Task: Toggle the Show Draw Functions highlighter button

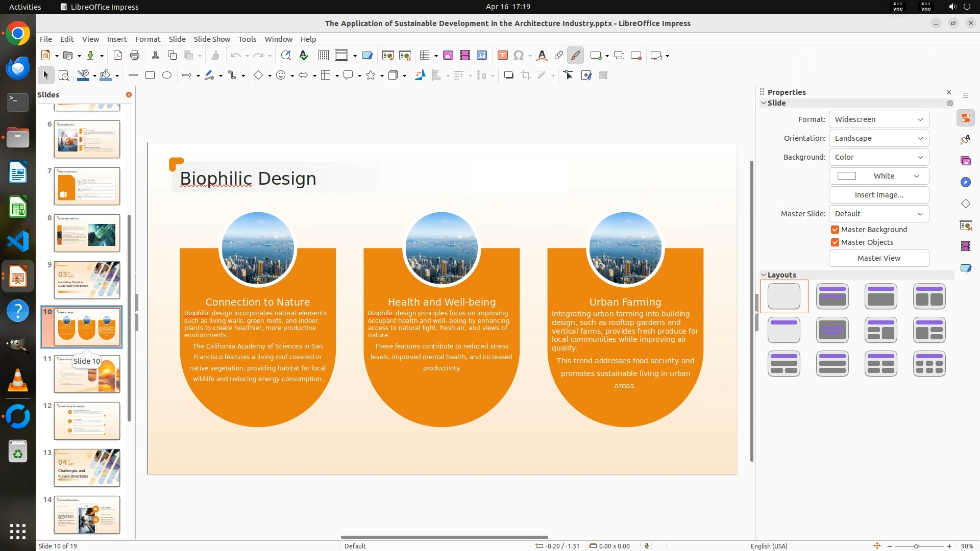Action: [x=575, y=56]
